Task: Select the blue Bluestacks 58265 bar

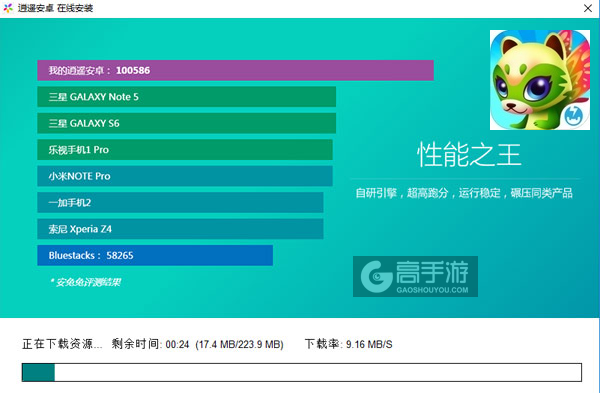Action: pyautogui.click(x=155, y=255)
